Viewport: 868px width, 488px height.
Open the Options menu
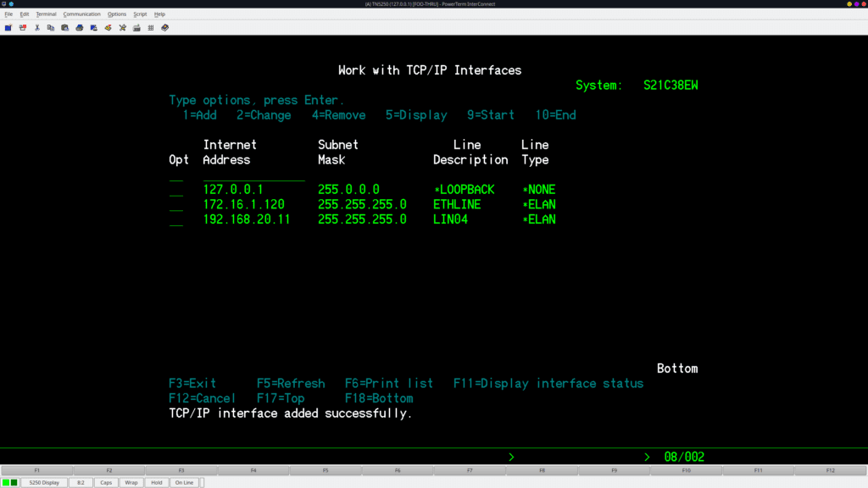[x=117, y=14]
